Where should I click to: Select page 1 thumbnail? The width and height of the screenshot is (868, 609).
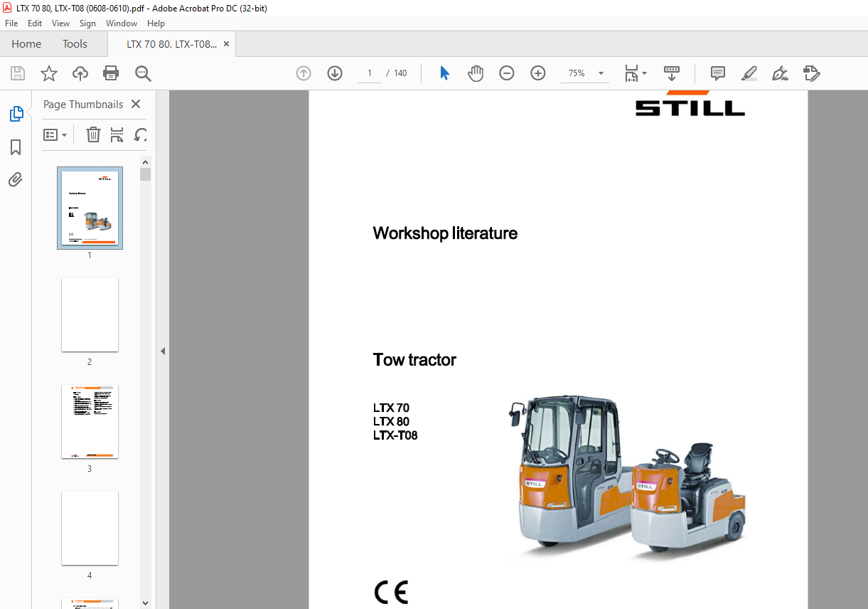pyautogui.click(x=90, y=208)
